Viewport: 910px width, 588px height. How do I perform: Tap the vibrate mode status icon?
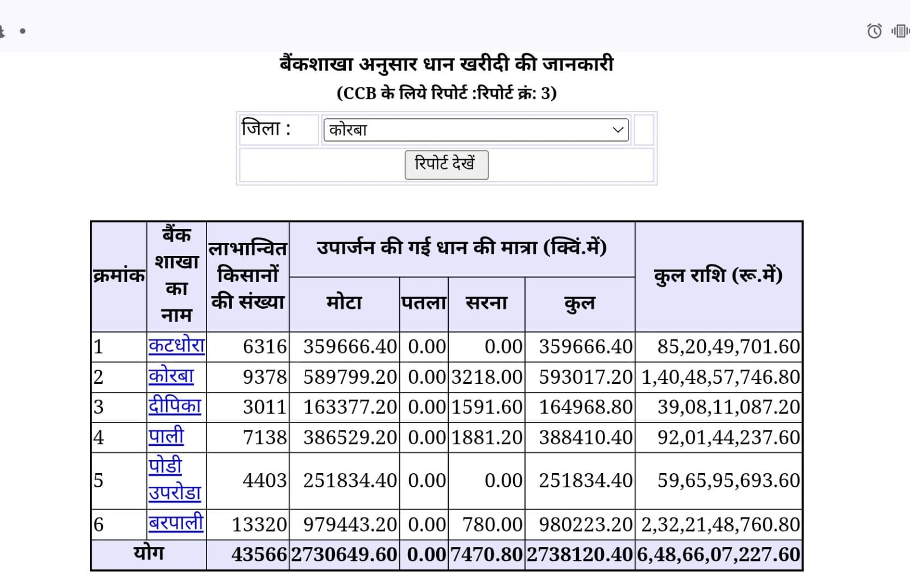900,31
